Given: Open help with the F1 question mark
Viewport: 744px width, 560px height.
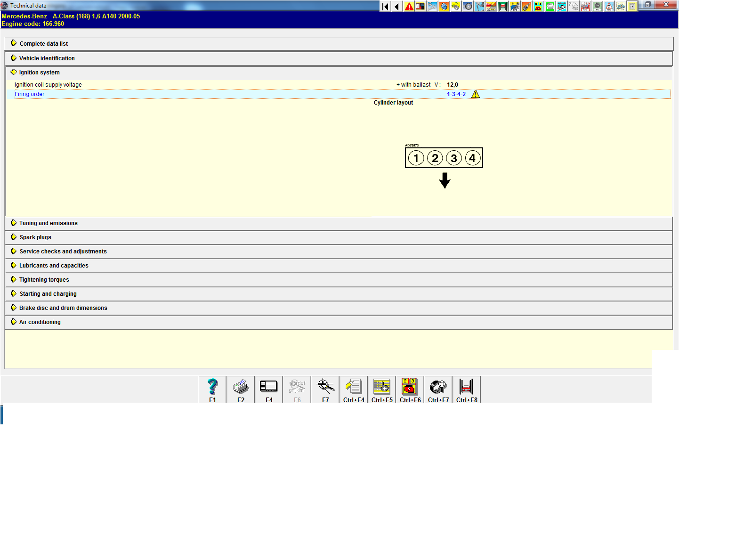Looking at the screenshot, I should 212,390.
